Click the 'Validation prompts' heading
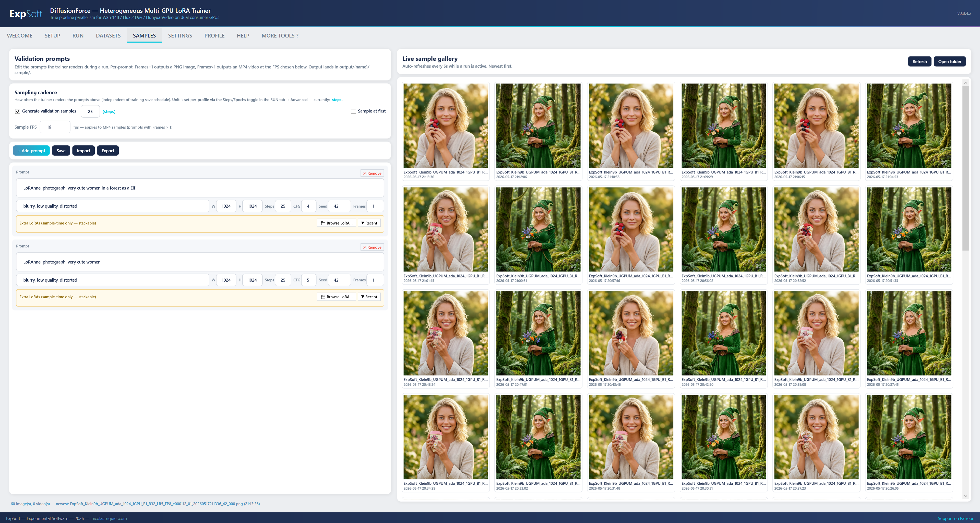The width and height of the screenshot is (980, 523). (42, 58)
